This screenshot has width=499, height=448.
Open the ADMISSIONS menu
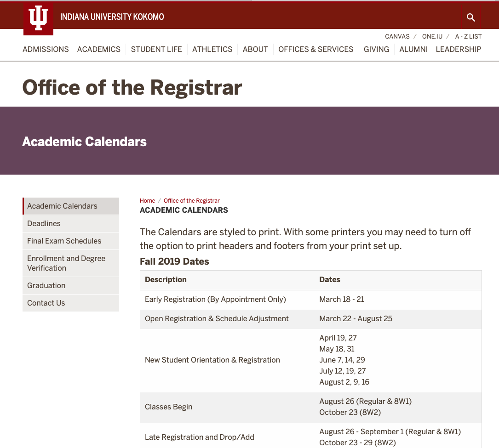pyautogui.click(x=46, y=49)
